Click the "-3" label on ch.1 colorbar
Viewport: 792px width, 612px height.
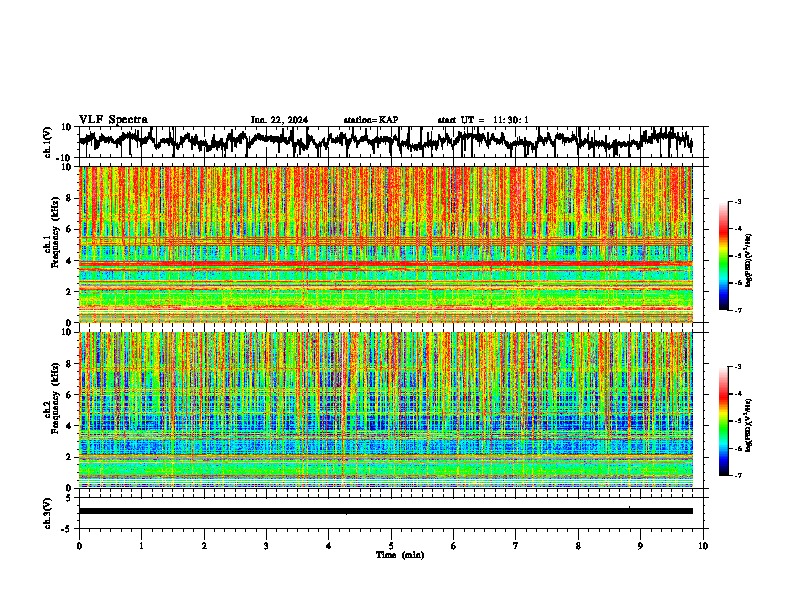(738, 202)
